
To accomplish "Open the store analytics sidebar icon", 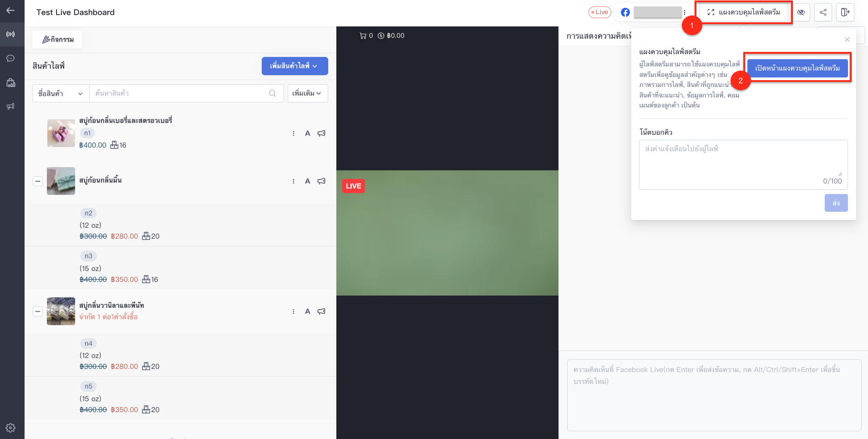I will (10, 82).
